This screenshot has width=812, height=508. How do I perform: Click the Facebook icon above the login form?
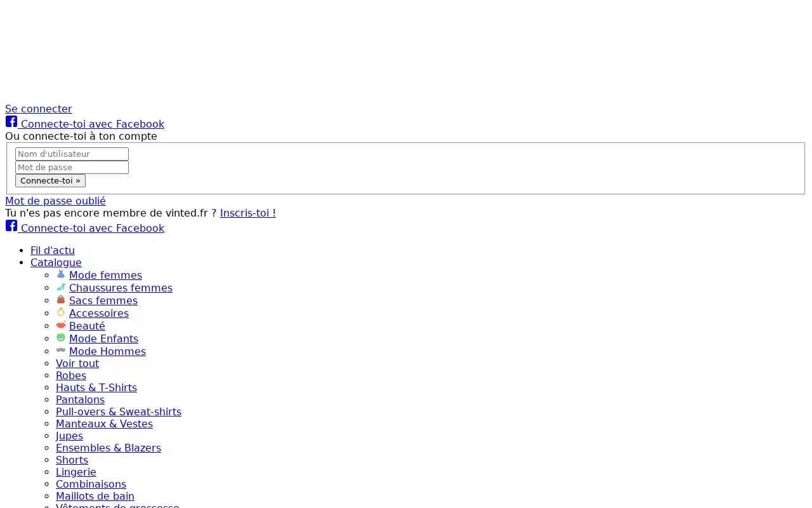pyautogui.click(x=11, y=121)
